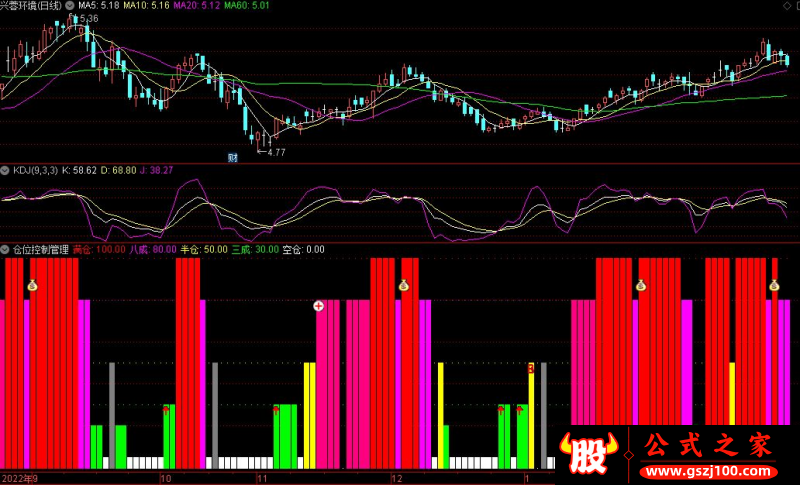The width and height of the screenshot is (800, 485).
Task: Click the D: 68.80 value
Action: coord(118,170)
